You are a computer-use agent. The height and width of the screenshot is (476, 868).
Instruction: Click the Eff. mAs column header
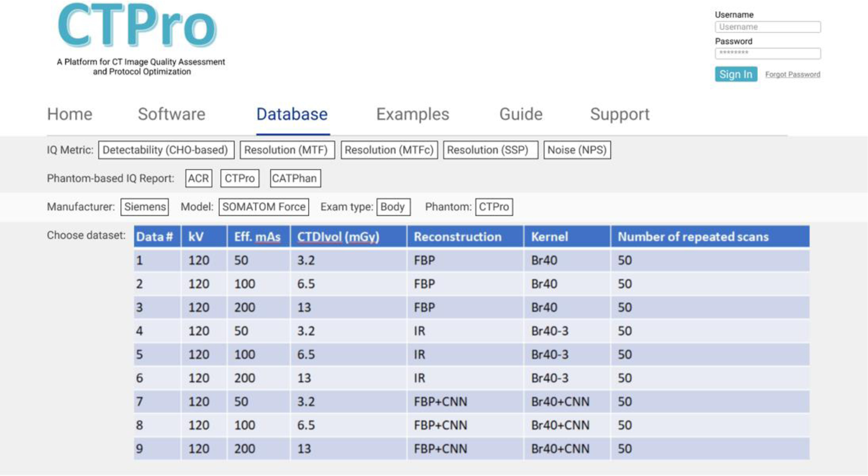point(259,236)
